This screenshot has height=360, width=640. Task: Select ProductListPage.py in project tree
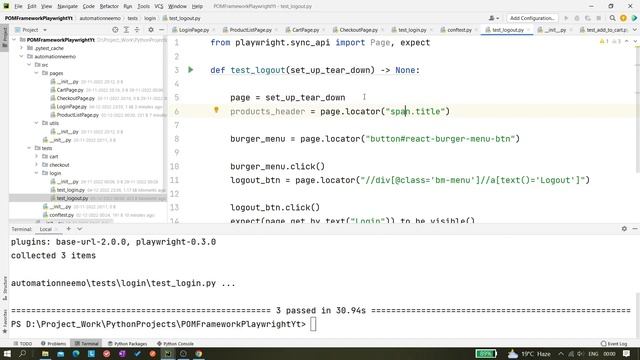tap(78, 115)
